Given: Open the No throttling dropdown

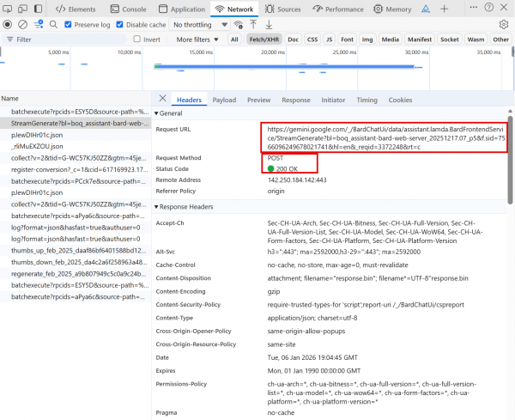Looking at the screenshot, I should [199, 24].
